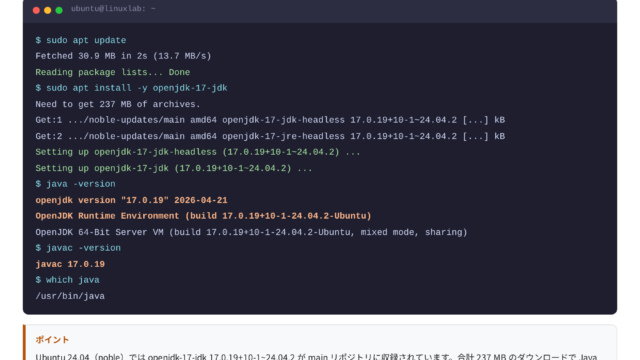Click the 'sudo apt install -y openjdk-17-jdk' command

tap(131, 88)
